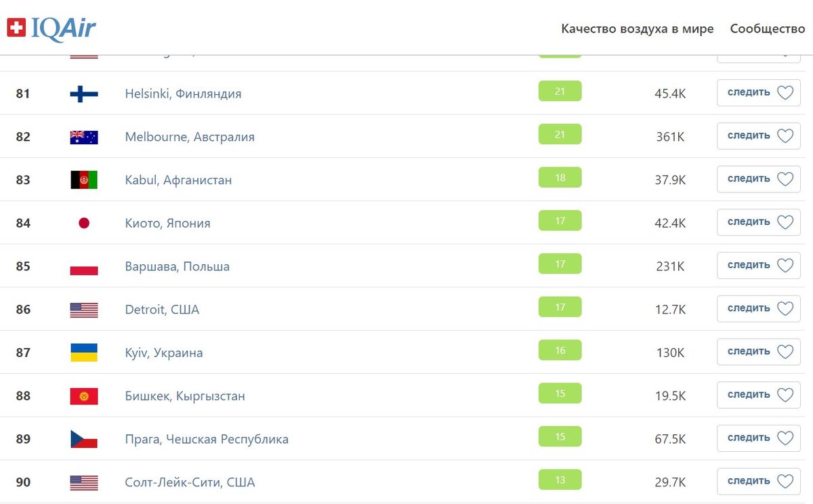Click the Australia flag next to Melbourne
813x504 pixels.
[84, 137]
